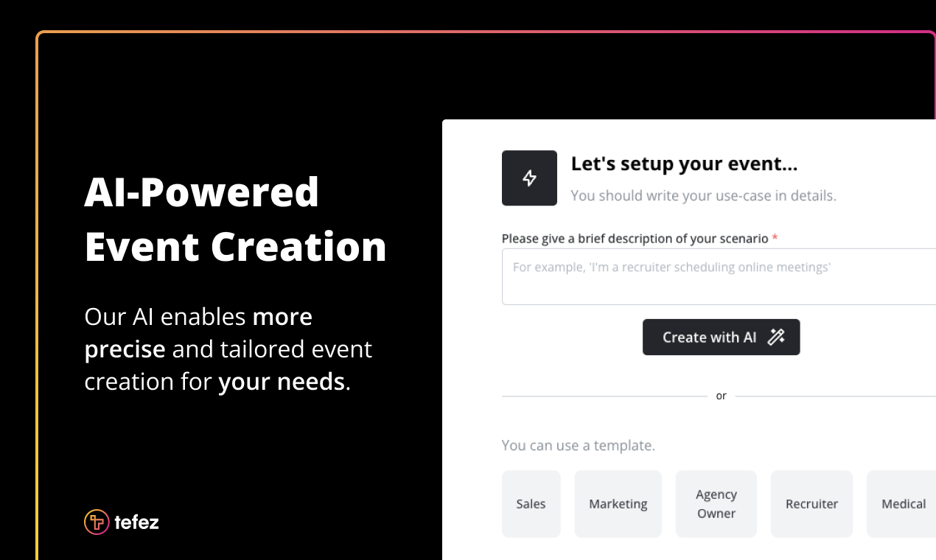Choose the Medical template
936x560 pixels.
[903, 504]
